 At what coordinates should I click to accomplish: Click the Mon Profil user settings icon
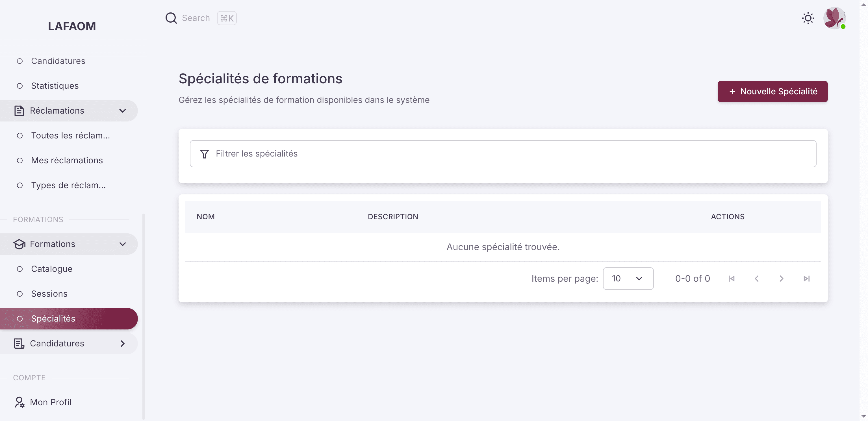pos(19,402)
